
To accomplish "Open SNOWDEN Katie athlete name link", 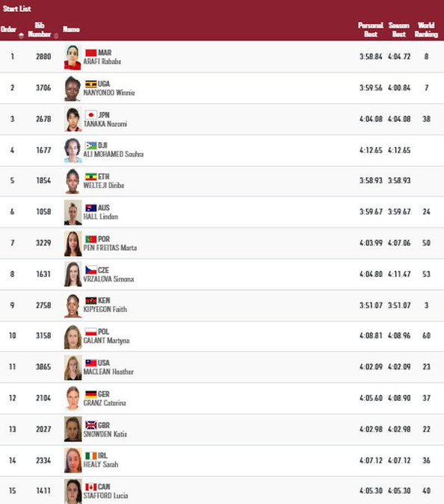I will [105, 434].
